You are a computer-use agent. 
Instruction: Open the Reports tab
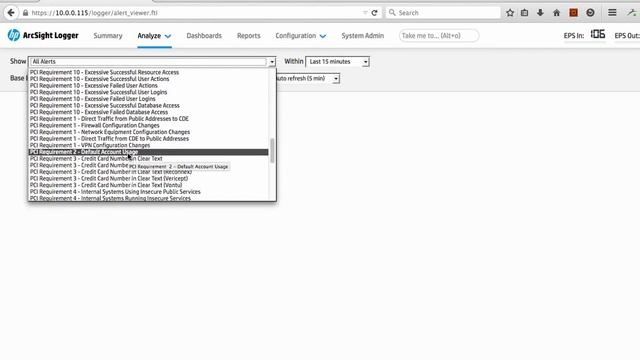pos(249,36)
